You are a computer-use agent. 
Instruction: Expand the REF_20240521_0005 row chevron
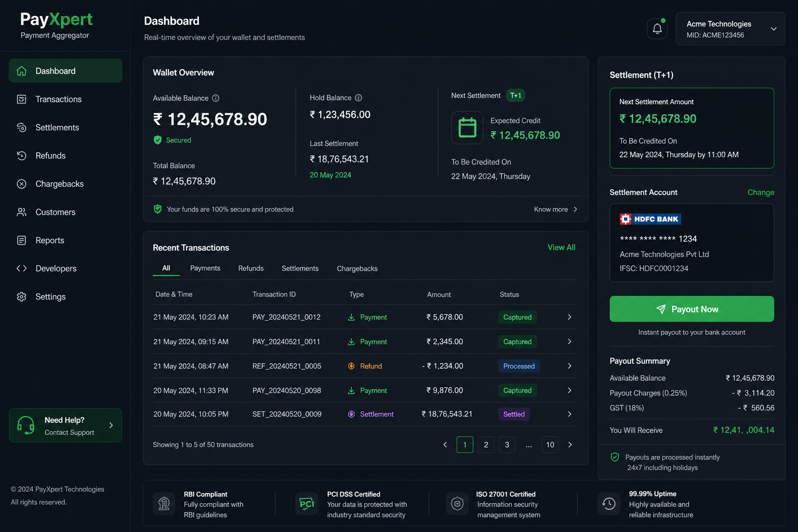[x=569, y=366]
